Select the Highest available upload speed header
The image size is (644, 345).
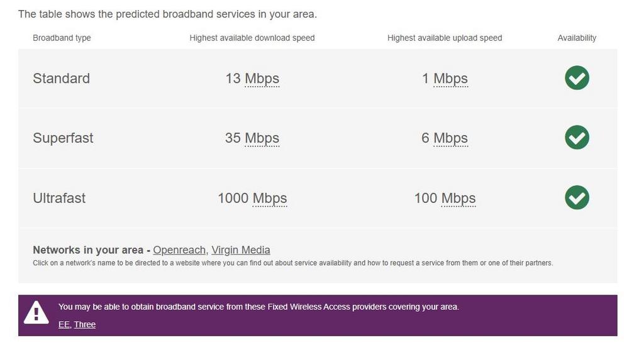(445, 38)
